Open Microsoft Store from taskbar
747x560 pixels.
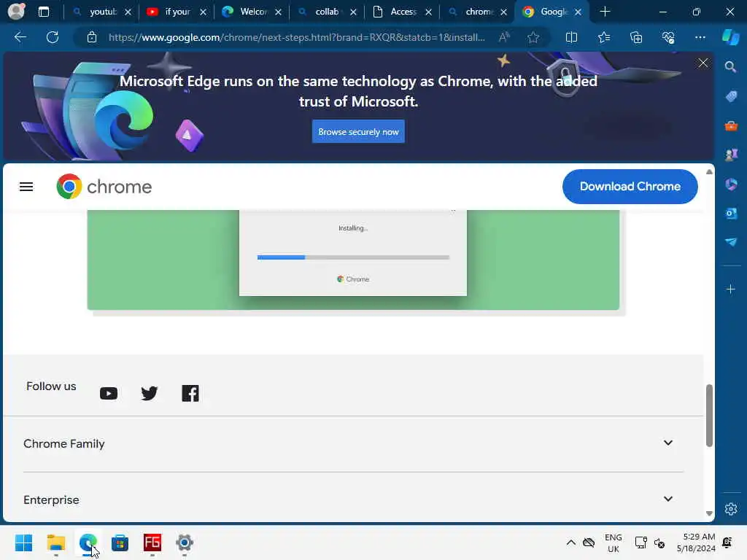pos(120,542)
